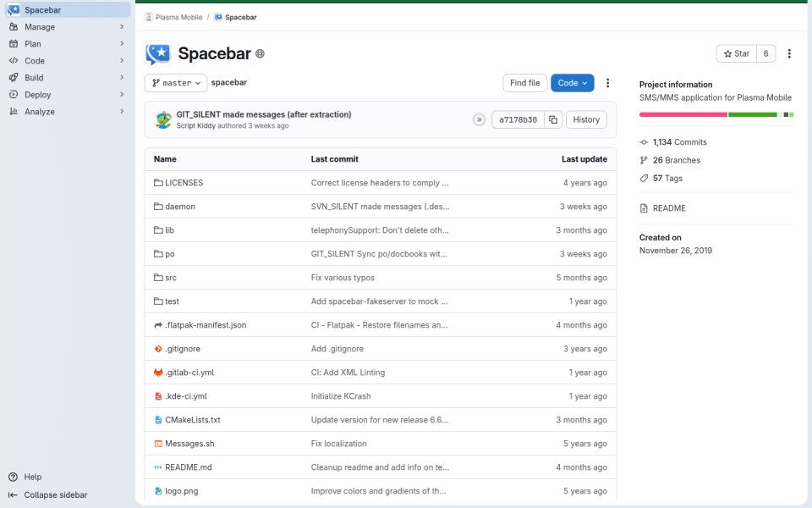Click the Code brackets icon in sidebar
Screen dimensions: 812x508
14,61
